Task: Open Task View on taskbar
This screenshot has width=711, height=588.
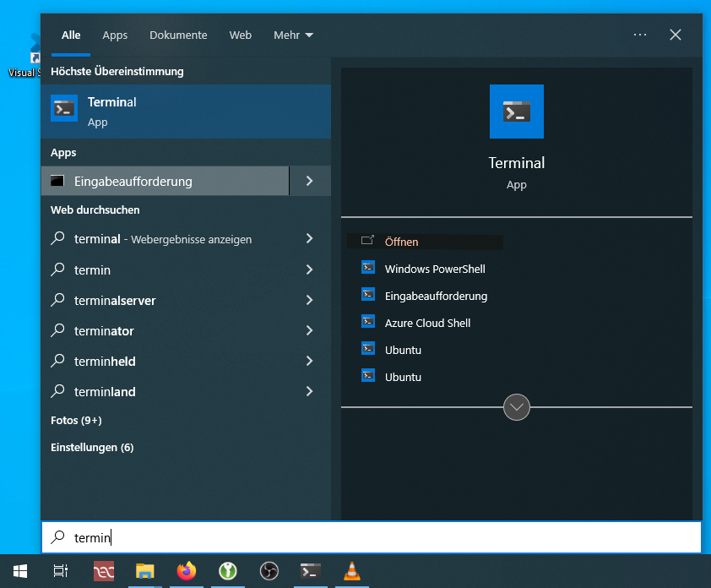Action: click(x=60, y=571)
